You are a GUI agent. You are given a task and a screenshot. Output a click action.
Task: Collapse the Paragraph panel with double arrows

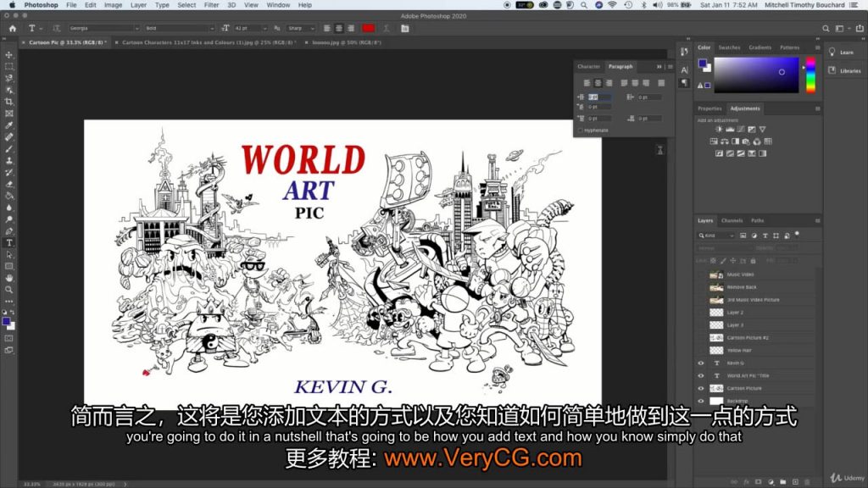coord(659,66)
